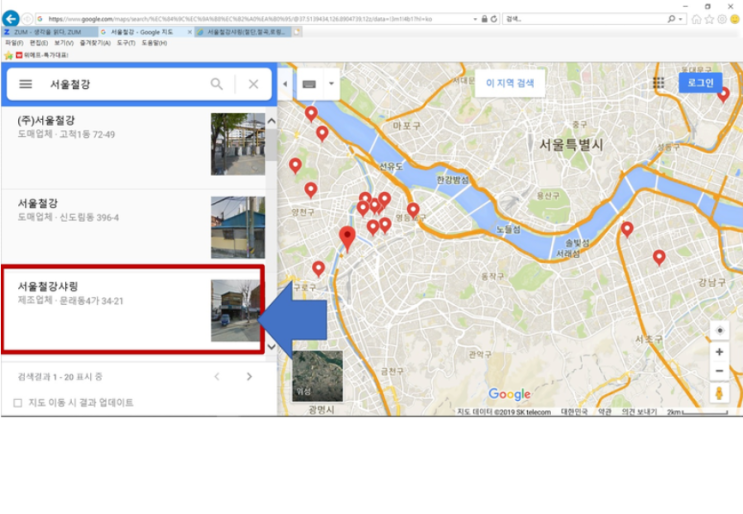Click the map pin near 영등포구

pyautogui.click(x=413, y=211)
